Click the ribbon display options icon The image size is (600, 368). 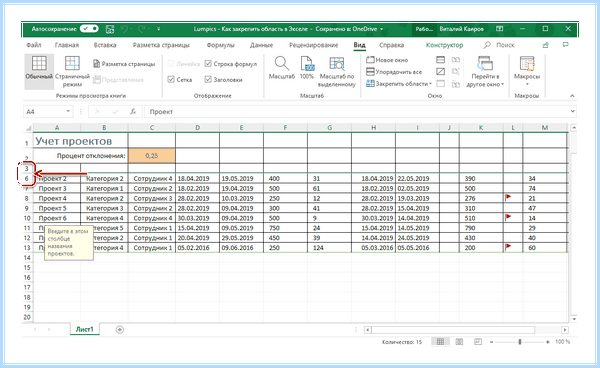pyautogui.click(x=499, y=29)
